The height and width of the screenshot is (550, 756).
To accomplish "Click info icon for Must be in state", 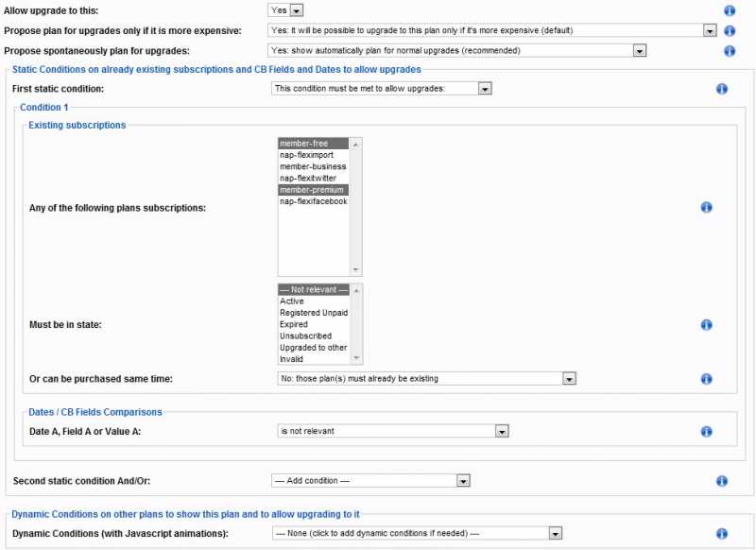I will click(x=706, y=325).
